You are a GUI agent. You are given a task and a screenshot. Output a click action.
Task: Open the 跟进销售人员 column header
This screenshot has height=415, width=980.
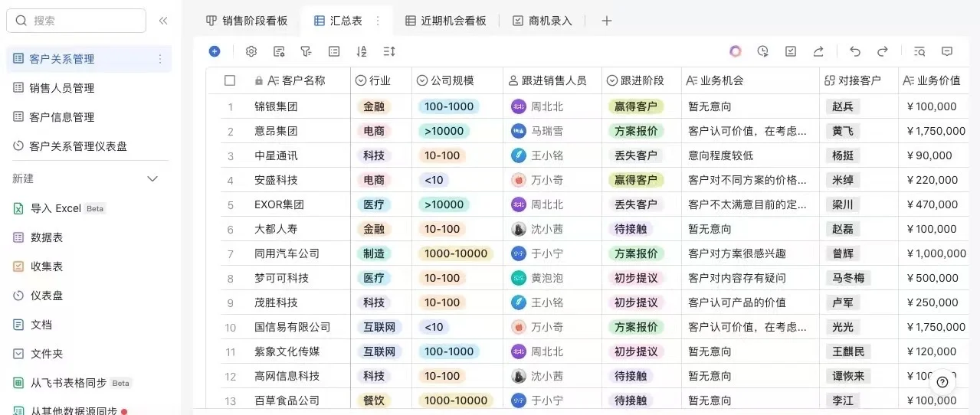tap(552, 80)
